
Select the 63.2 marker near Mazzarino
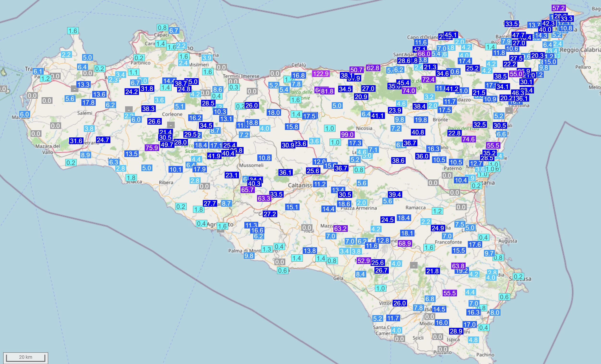[340, 229]
